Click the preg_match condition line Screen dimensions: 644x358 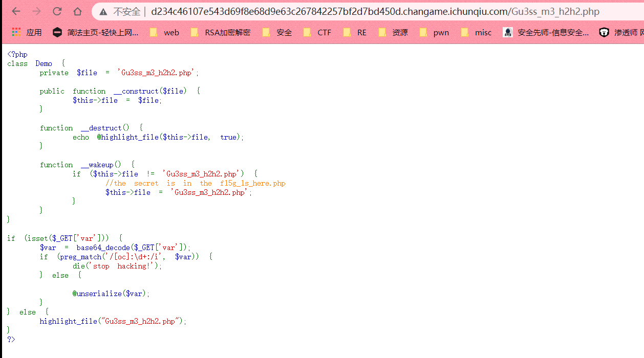click(126, 257)
